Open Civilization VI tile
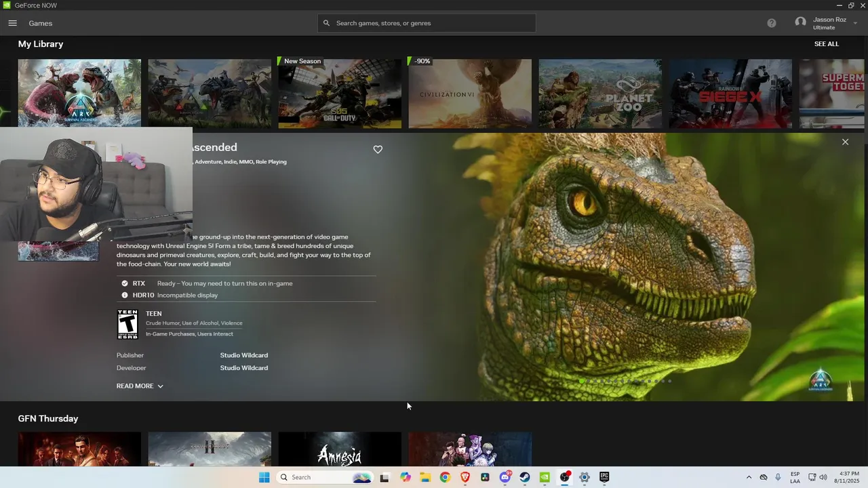 470,94
